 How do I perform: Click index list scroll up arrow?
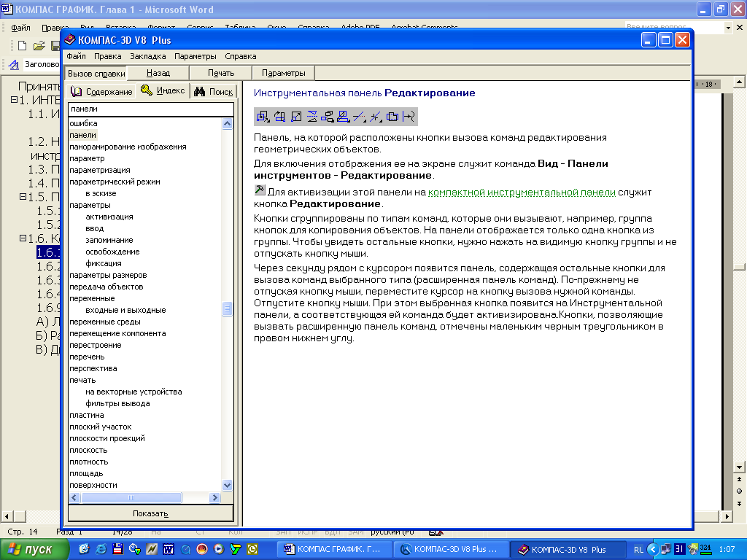(x=228, y=124)
